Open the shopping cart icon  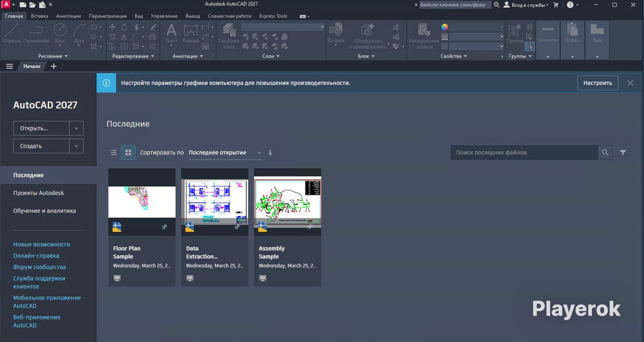click(556, 5)
